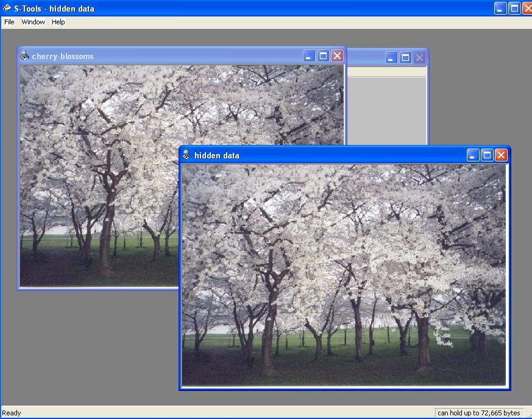Image resolution: width=532 pixels, height=419 pixels.
Task: Maximize the hidden data window
Action: (x=487, y=155)
